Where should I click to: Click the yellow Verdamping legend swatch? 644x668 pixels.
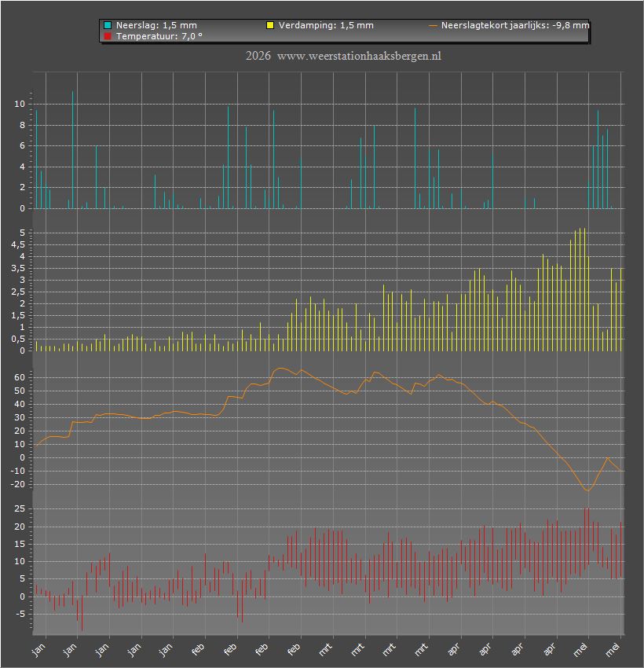270,26
